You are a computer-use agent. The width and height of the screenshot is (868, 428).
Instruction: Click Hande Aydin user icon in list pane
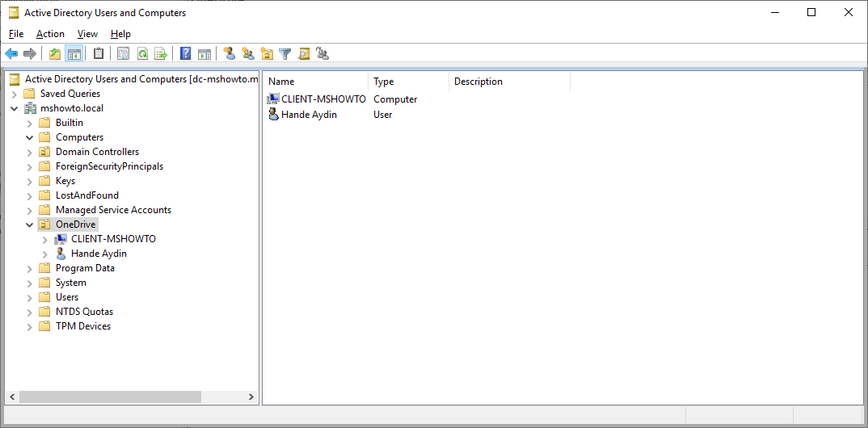(x=273, y=115)
